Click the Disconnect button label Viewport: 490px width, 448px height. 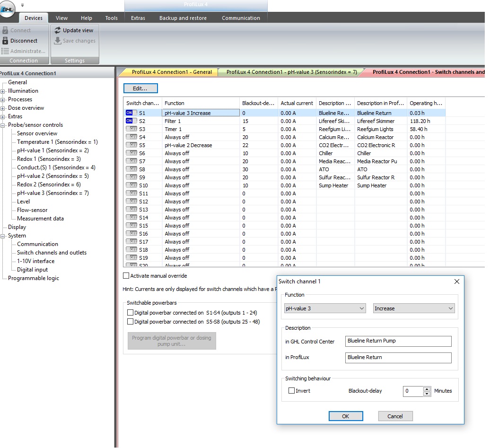(24, 41)
